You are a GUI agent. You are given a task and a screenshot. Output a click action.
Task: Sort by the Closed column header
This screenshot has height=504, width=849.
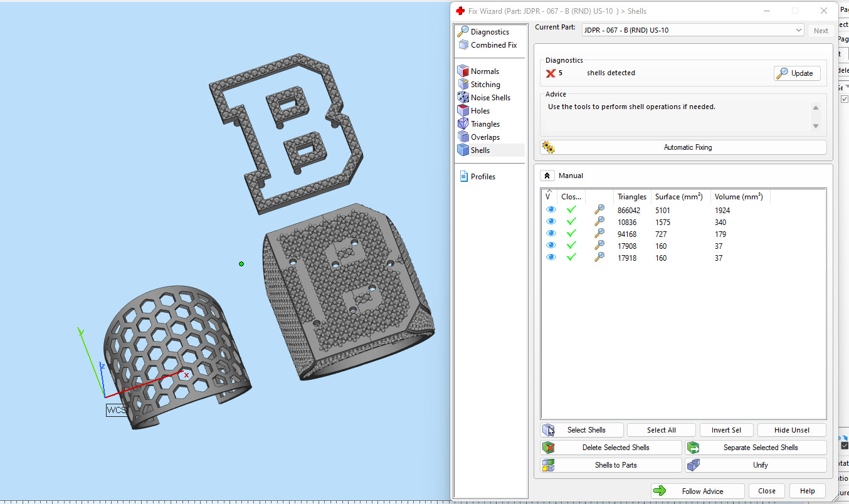point(571,197)
